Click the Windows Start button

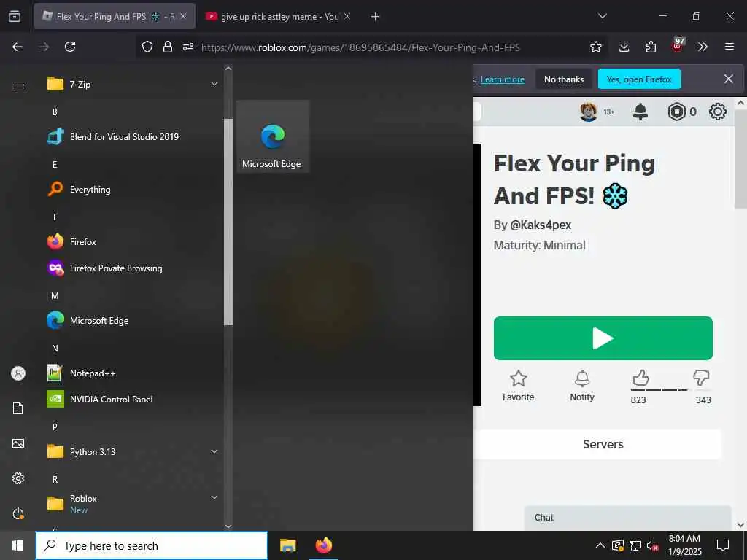[x=18, y=545]
